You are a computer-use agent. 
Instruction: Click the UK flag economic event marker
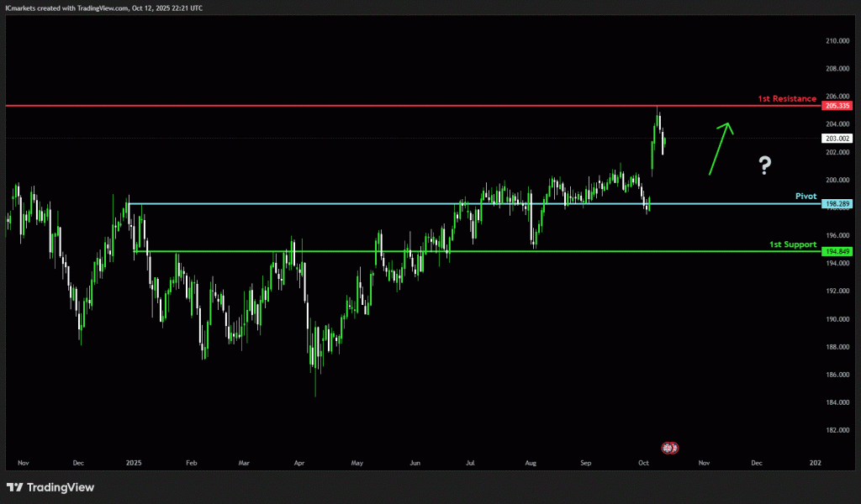[x=670, y=448]
